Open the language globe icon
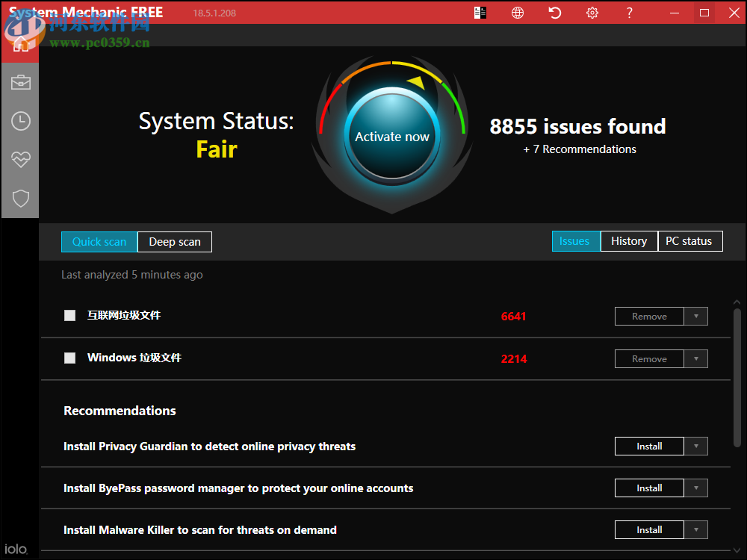The width and height of the screenshot is (747, 560). tap(517, 13)
